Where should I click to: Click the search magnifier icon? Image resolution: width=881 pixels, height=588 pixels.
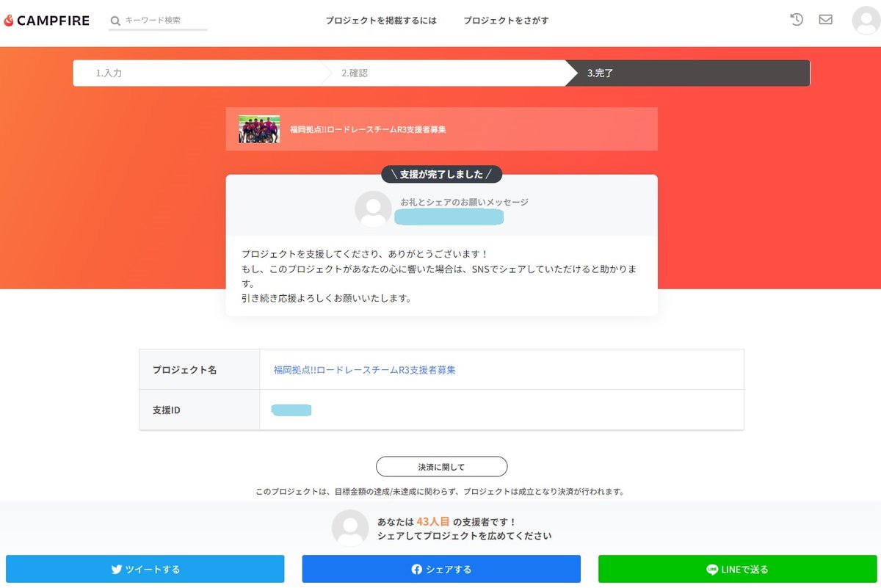click(x=115, y=21)
